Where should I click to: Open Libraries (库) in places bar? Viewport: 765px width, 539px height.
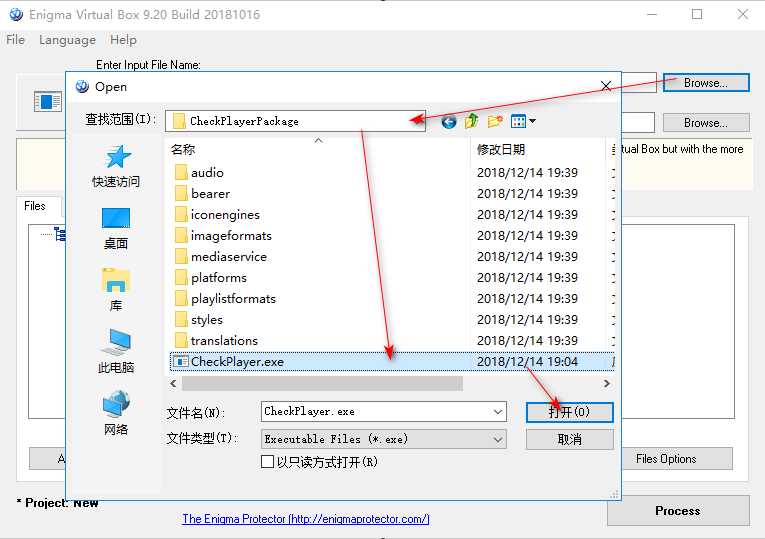click(x=116, y=290)
